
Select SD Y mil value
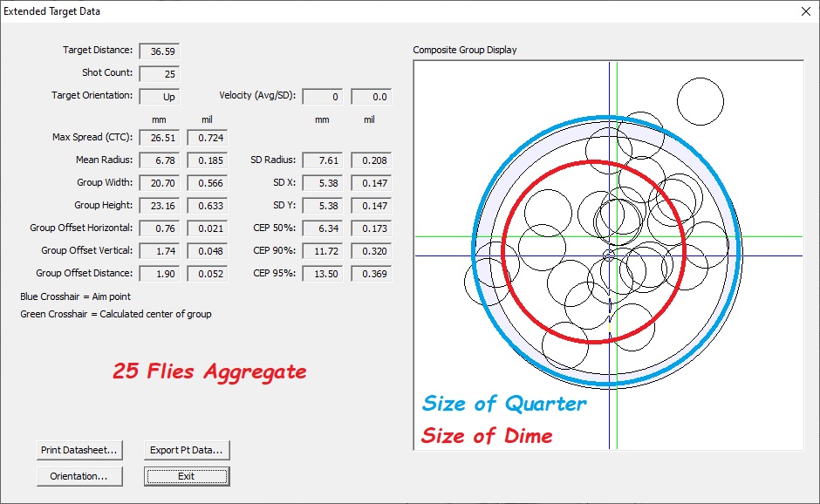tap(372, 206)
